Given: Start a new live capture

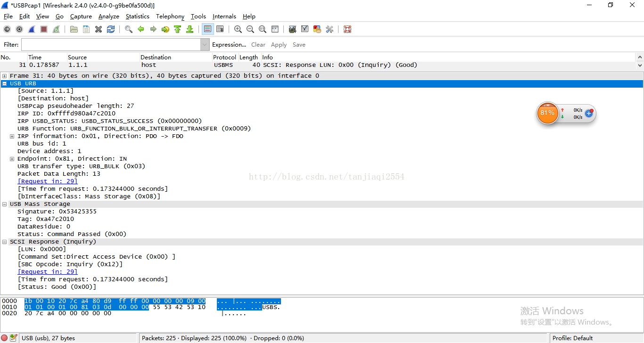Looking at the screenshot, I should click(x=32, y=29).
